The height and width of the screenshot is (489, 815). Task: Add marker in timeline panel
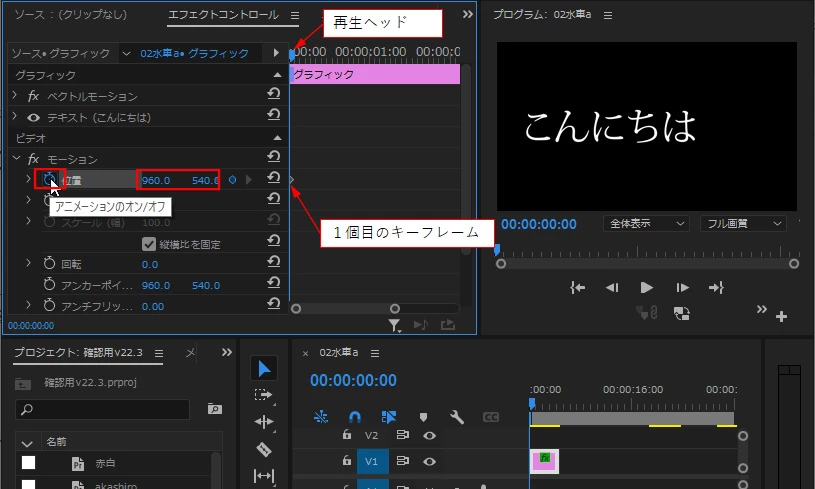423,417
